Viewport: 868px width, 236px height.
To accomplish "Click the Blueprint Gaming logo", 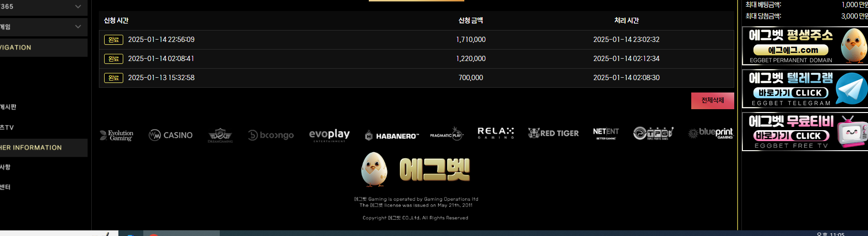I will [x=710, y=133].
